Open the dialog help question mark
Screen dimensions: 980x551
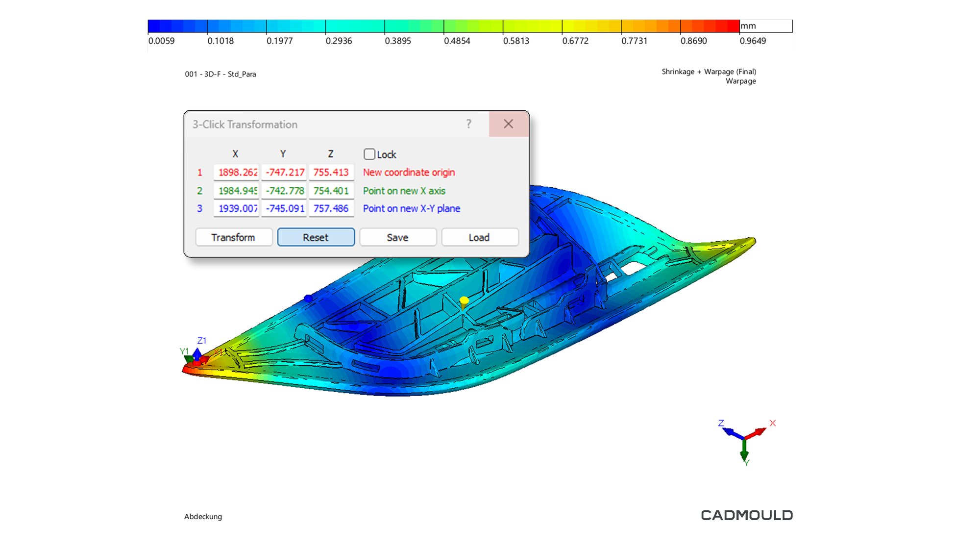click(x=468, y=124)
